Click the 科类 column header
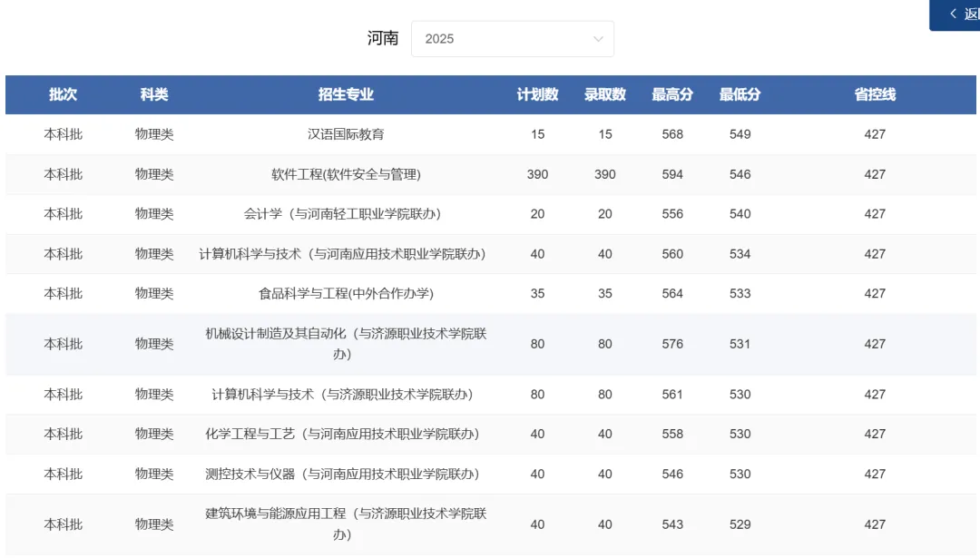 (x=154, y=94)
